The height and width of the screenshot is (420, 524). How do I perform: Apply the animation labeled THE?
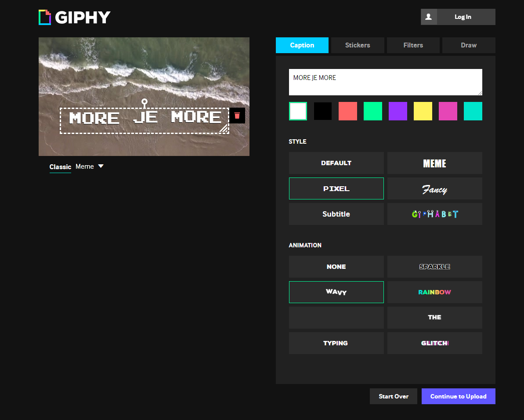(434, 318)
